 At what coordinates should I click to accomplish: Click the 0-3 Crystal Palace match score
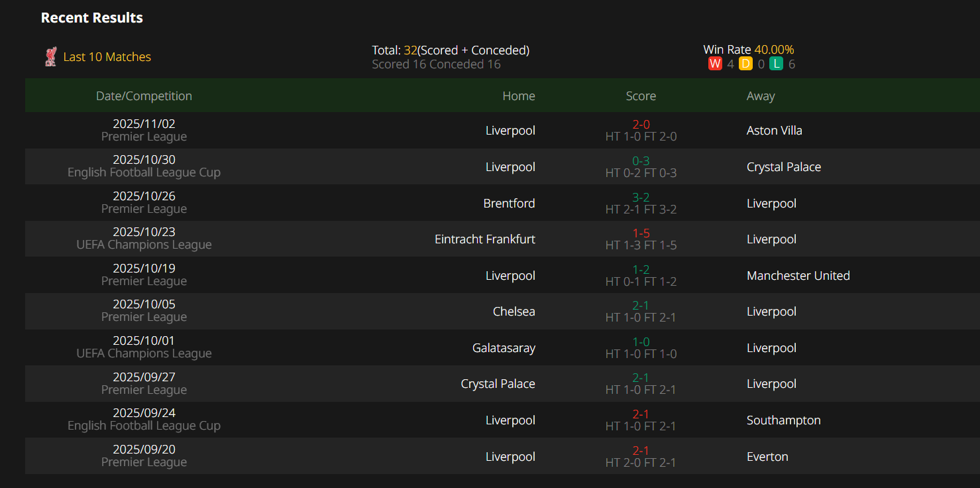[x=641, y=160]
